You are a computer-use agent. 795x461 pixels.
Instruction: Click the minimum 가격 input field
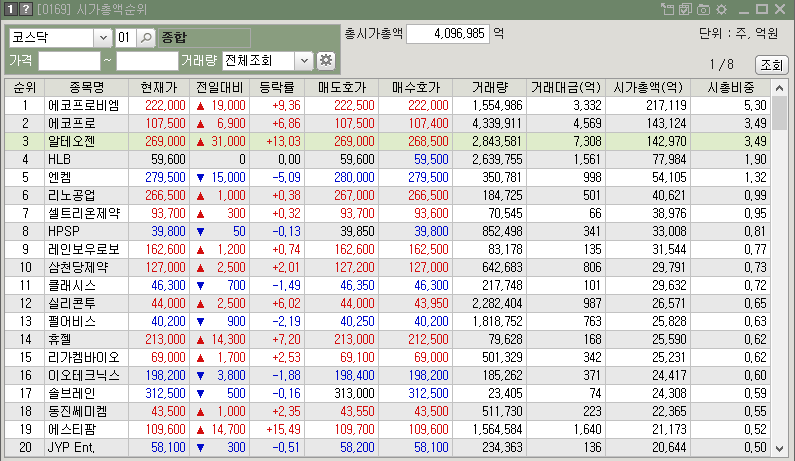(69, 61)
